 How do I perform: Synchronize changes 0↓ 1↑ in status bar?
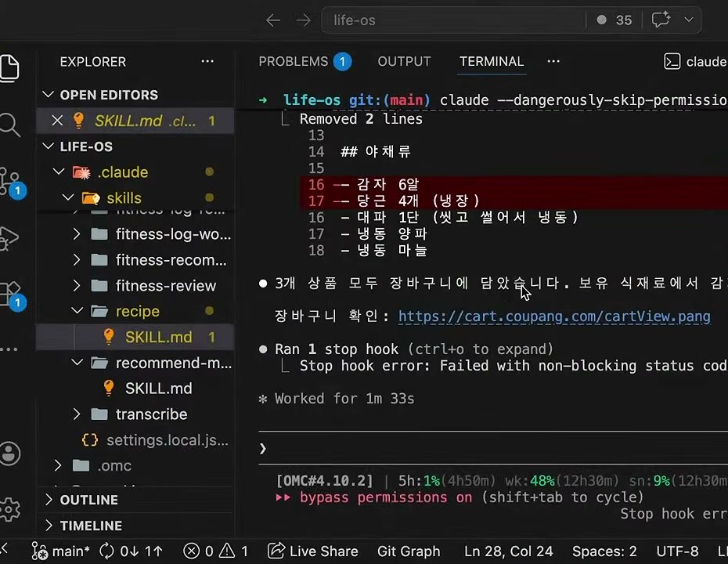click(132, 551)
